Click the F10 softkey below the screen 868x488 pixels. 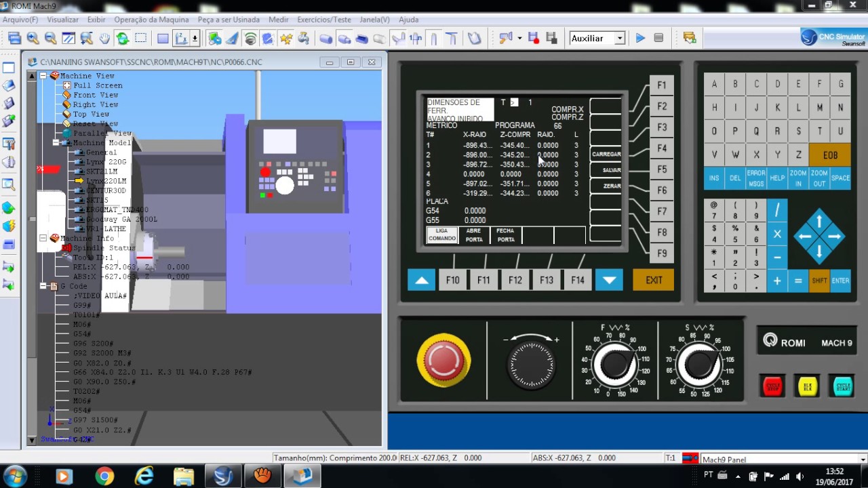[x=452, y=280]
